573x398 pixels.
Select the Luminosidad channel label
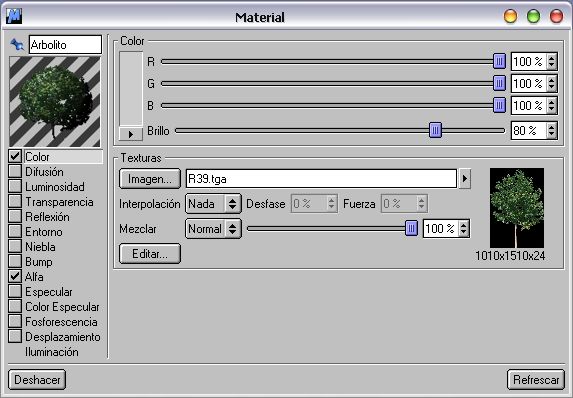(55, 187)
